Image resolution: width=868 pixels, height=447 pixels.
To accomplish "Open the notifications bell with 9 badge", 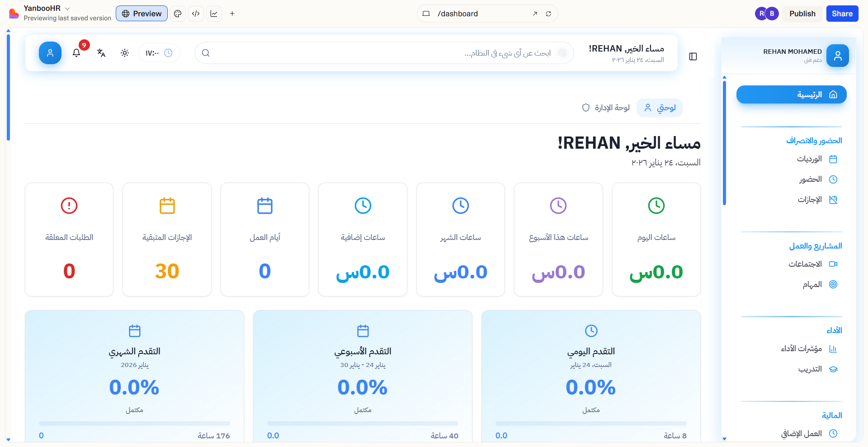I will pos(76,53).
